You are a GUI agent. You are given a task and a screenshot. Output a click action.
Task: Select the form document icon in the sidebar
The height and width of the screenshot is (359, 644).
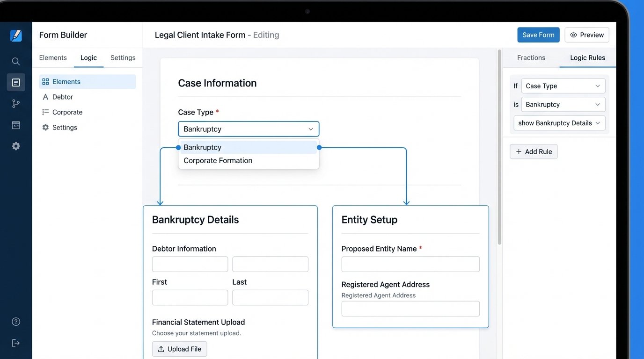[x=15, y=82]
